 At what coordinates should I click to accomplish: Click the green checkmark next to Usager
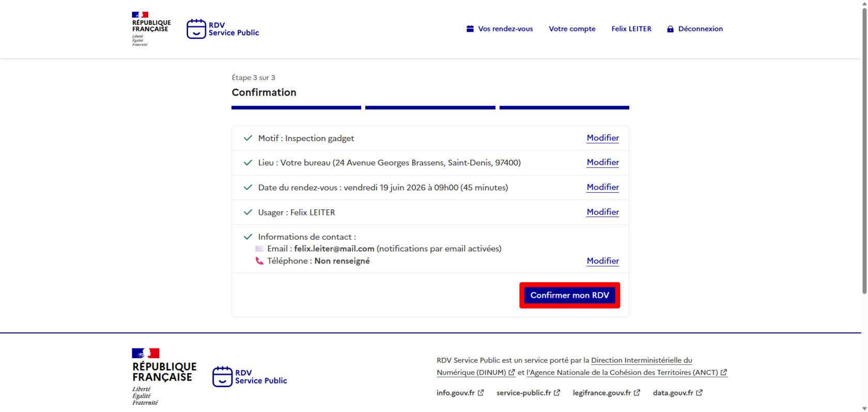pos(248,212)
